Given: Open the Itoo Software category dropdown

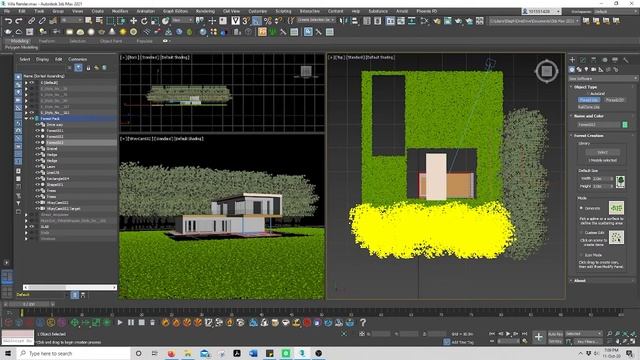Looking at the screenshot, I should point(603,78).
